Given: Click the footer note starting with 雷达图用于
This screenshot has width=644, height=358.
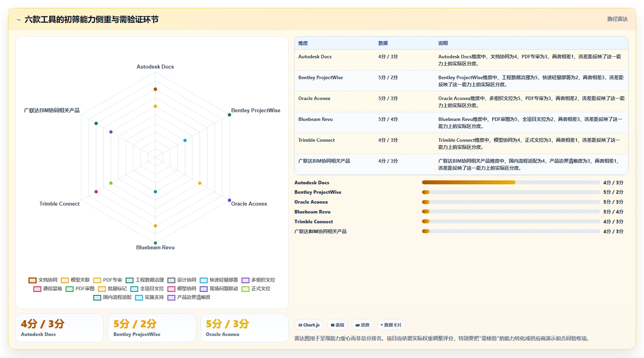Looking at the screenshot, I should [x=442, y=338].
